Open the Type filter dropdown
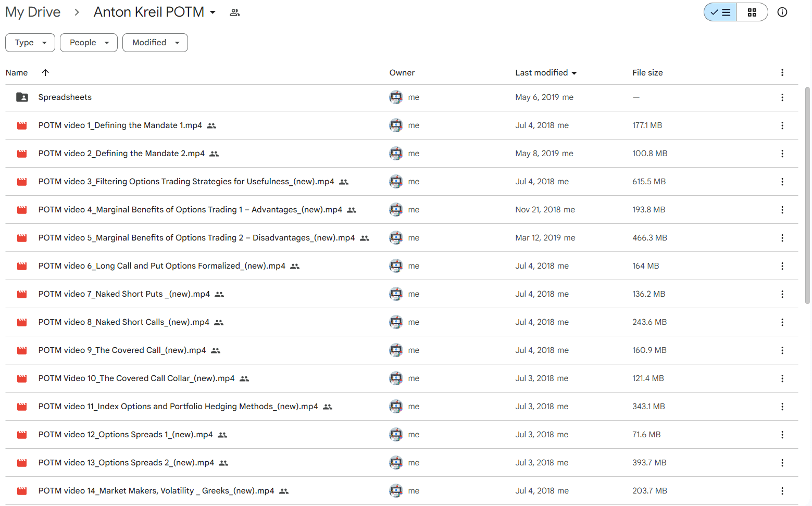 pos(30,43)
